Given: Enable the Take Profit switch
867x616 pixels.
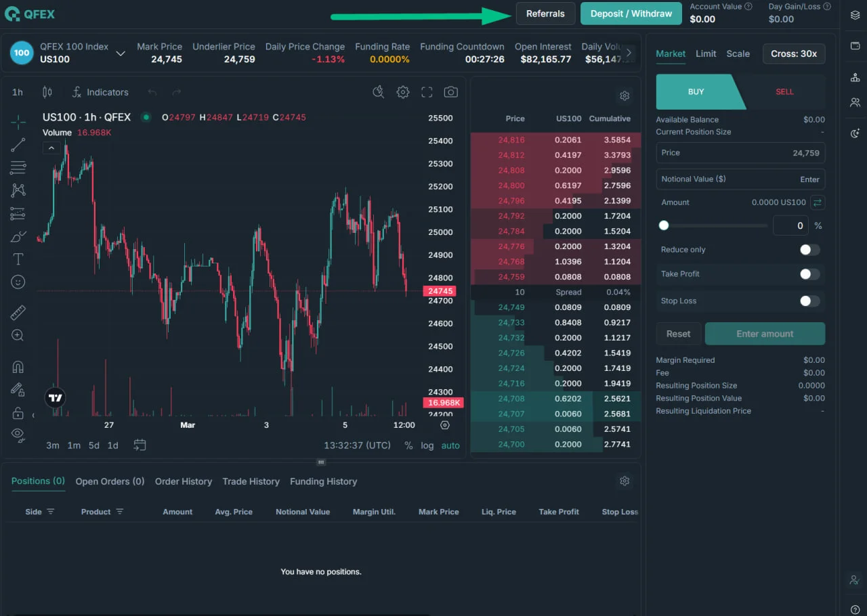Looking at the screenshot, I should coord(809,274).
